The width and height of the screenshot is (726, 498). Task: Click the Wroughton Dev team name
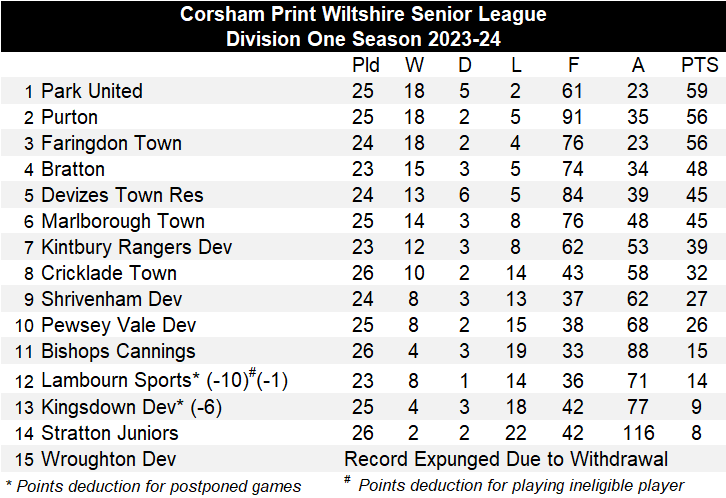click(109, 459)
